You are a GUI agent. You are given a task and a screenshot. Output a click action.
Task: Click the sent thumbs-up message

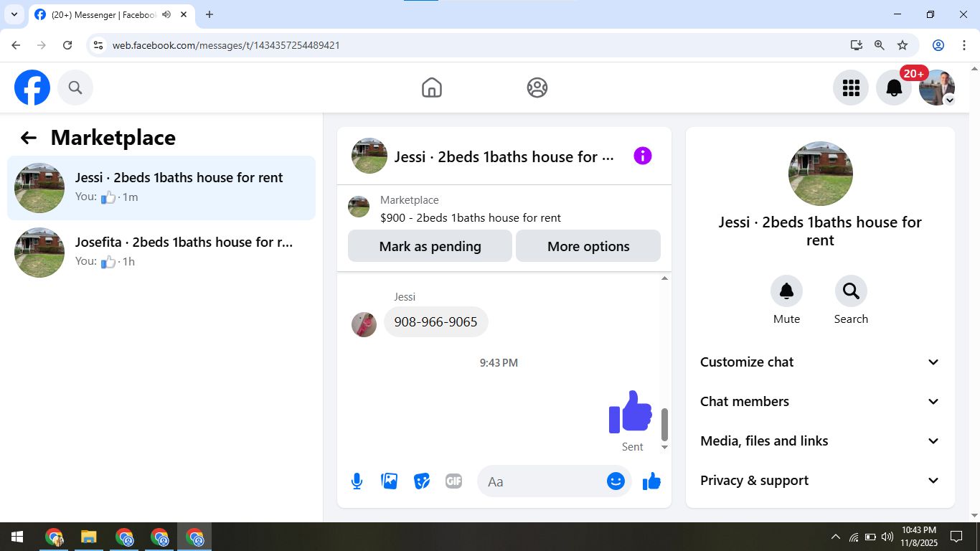[631, 412]
